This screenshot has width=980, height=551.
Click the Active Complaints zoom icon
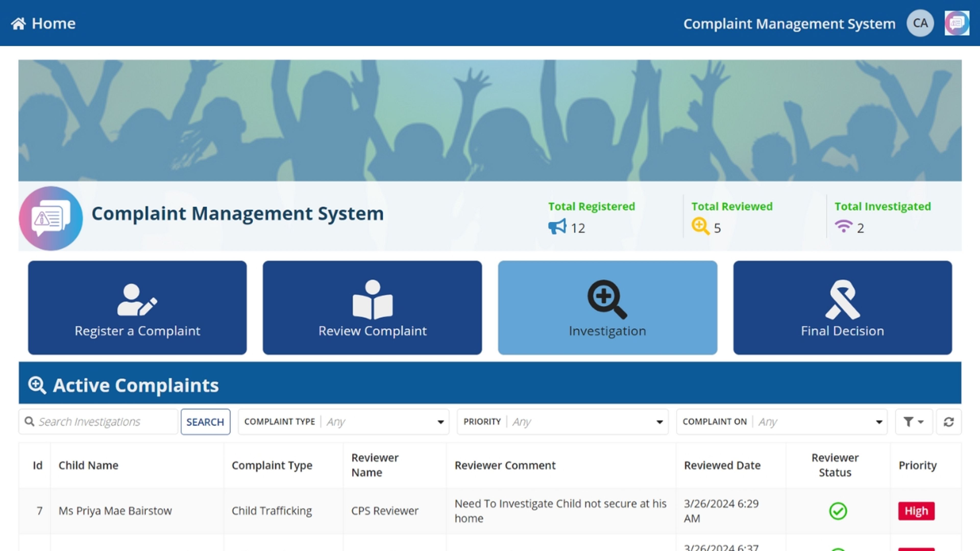[x=37, y=385]
